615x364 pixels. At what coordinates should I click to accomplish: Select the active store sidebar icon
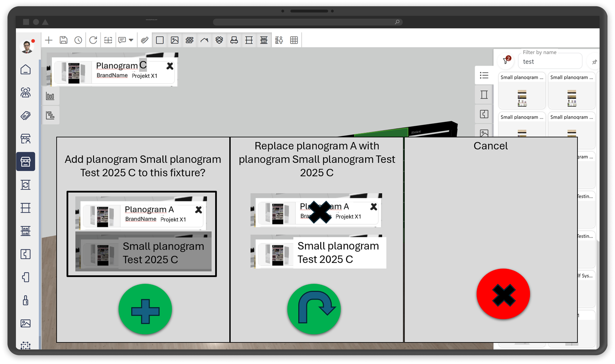[x=26, y=161]
